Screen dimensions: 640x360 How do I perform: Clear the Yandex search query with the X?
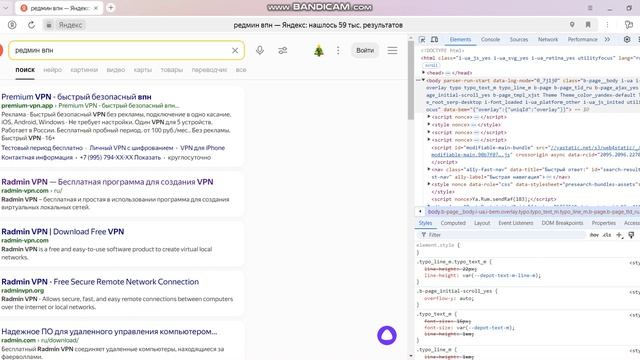click(x=235, y=51)
